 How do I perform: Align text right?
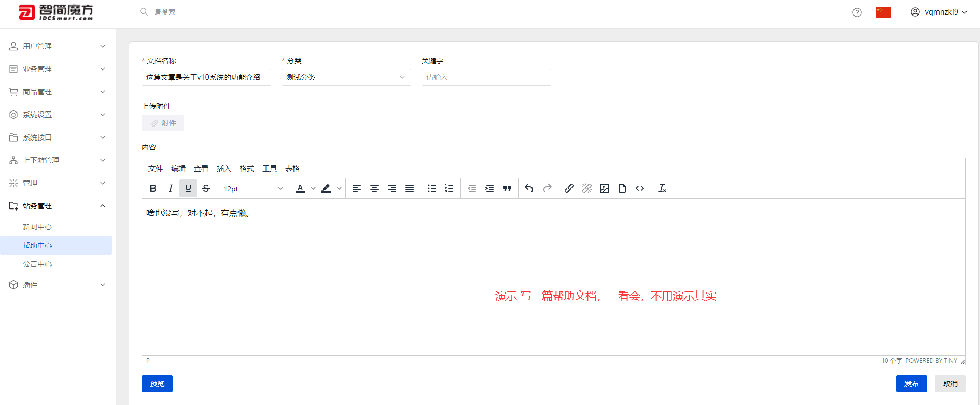392,188
